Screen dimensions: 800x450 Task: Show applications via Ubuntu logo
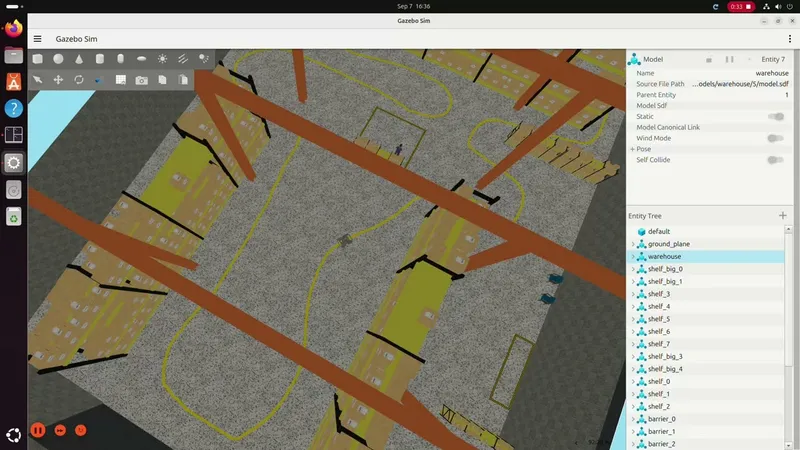(14, 435)
